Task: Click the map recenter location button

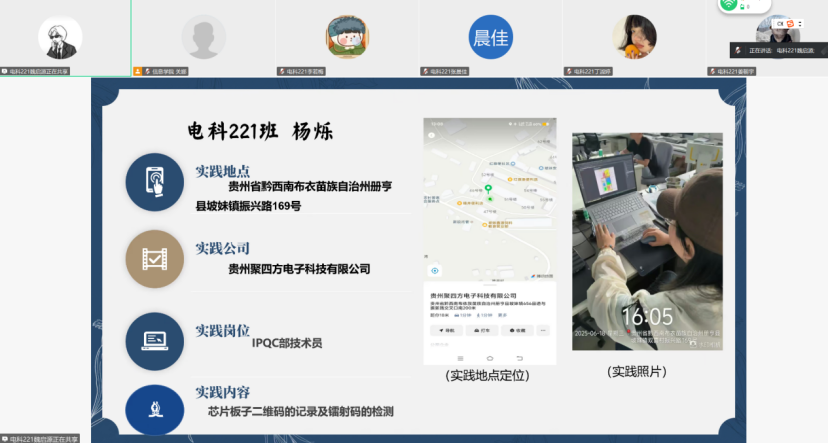Action: [435, 271]
